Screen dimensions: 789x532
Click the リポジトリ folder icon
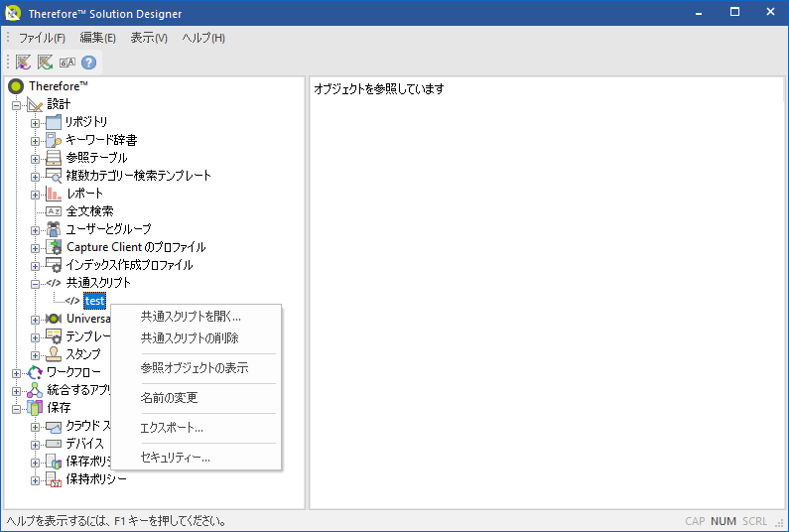coord(54,122)
